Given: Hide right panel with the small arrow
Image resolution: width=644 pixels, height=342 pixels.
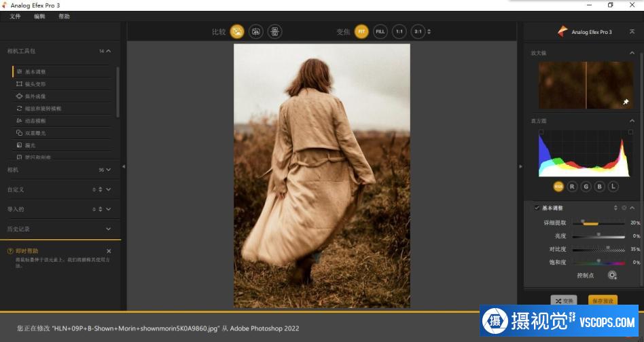Looking at the screenshot, I should (520, 166).
